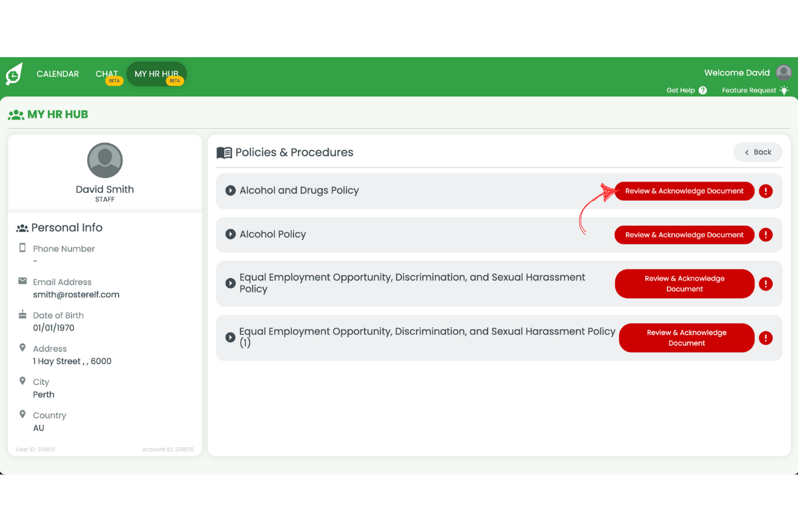Click the Get Help question mark icon

tap(702, 90)
